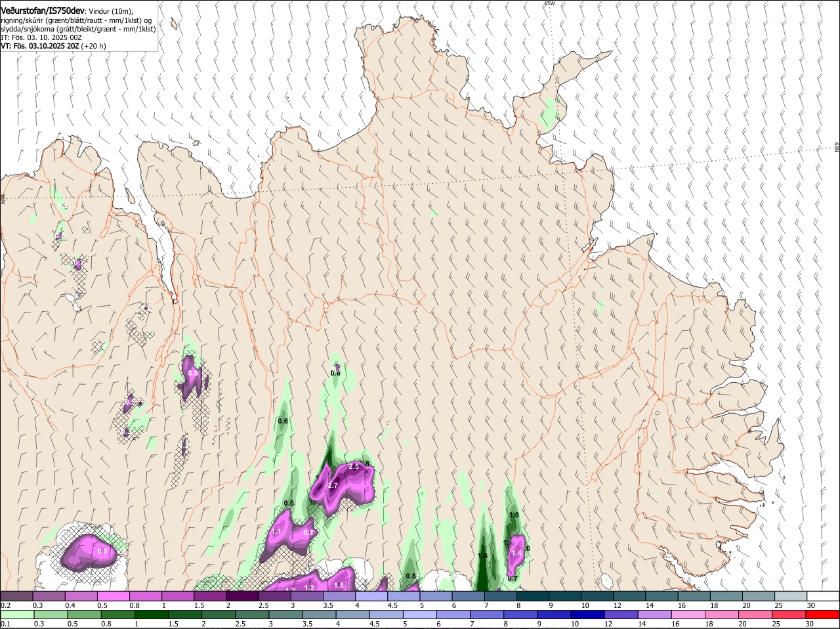Pick the upper-row swatch between 12 and 14
Screen dimensions: 840x629
pos(630,596)
